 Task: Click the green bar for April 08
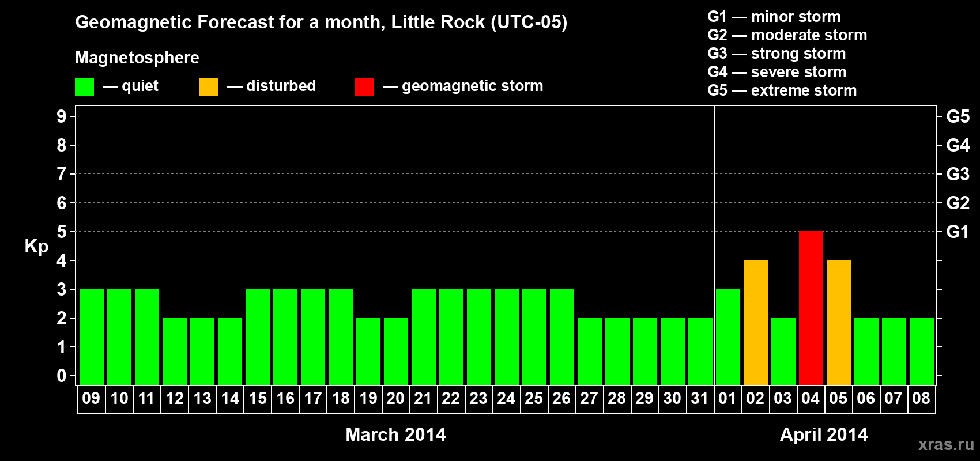[x=921, y=351]
